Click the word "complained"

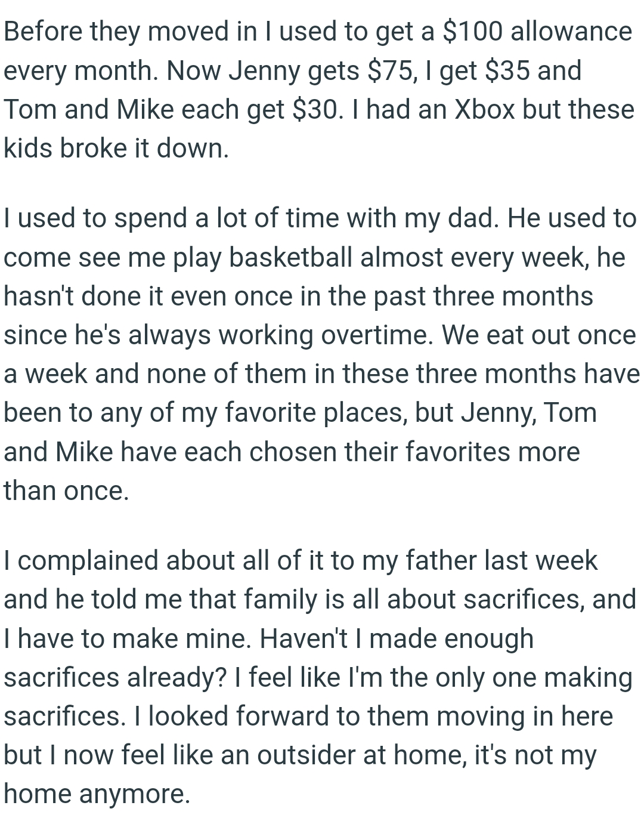pos(88,561)
